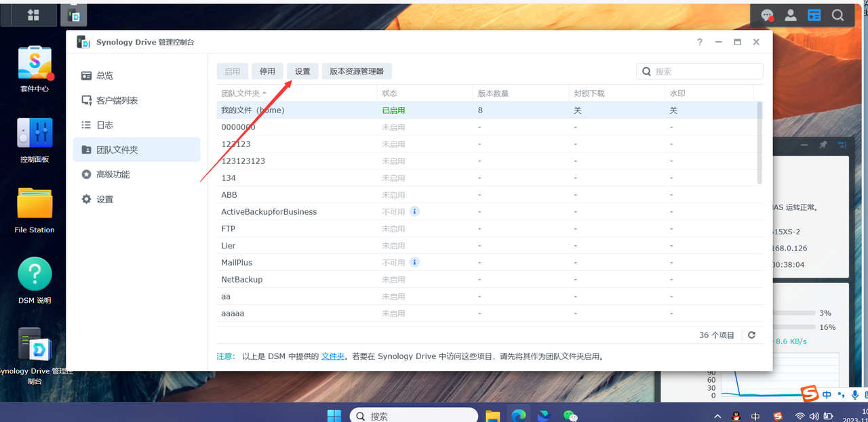Show info for MailPlus unavailable status
The width and height of the screenshot is (868, 422).
coord(414,262)
